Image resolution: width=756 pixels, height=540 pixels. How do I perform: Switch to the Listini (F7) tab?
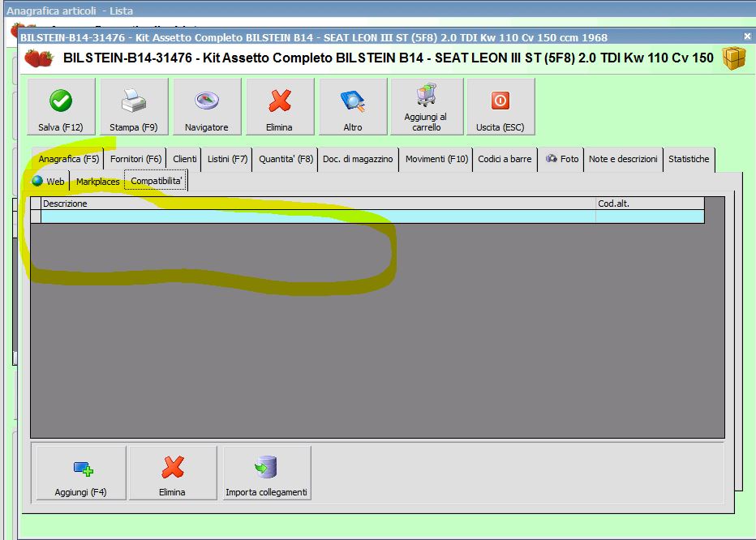[x=227, y=159]
